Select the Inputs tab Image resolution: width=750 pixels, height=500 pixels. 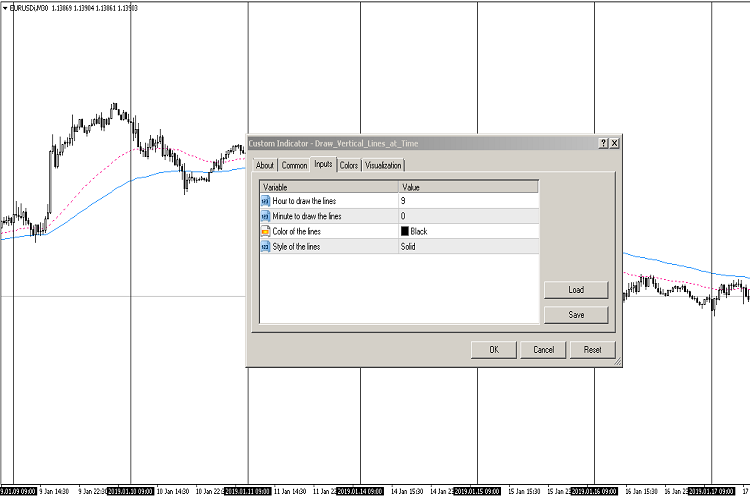tap(323, 165)
